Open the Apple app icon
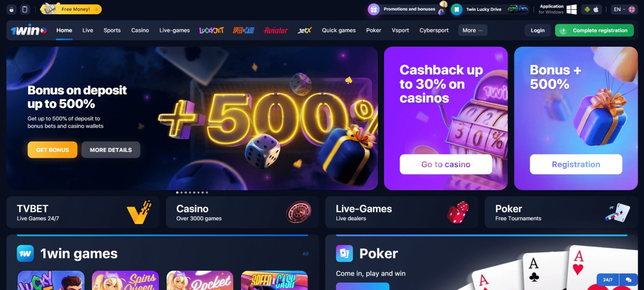 tap(596, 9)
